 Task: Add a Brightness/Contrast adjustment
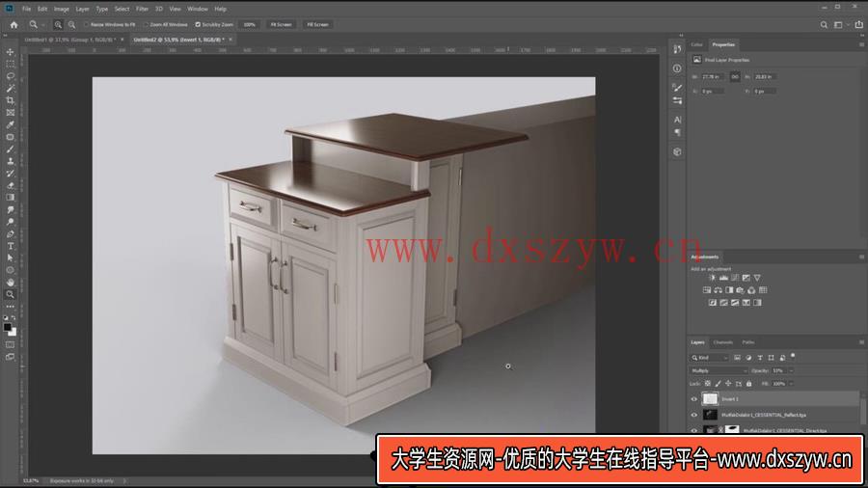click(713, 278)
